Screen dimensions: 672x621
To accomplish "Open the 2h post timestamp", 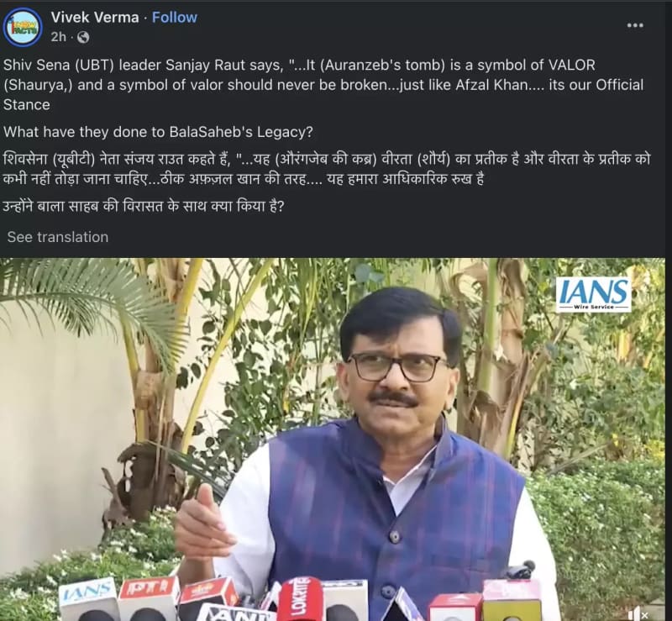I will point(58,37).
